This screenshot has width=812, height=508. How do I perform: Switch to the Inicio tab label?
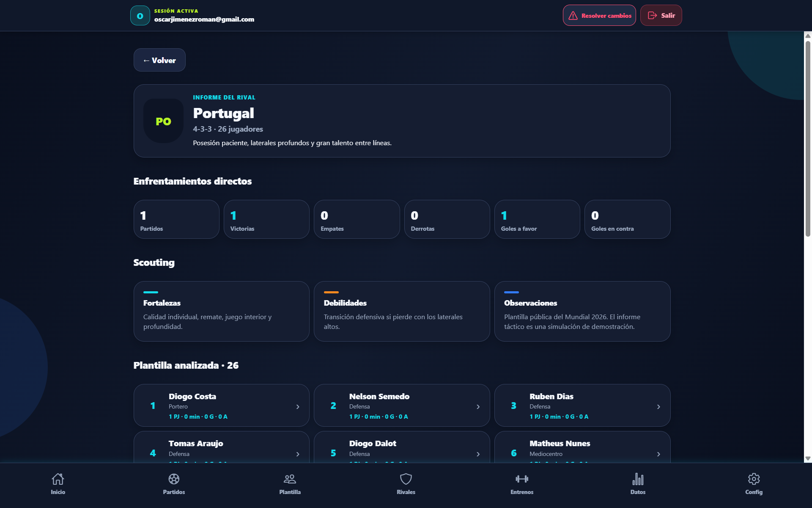pyautogui.click(x=58, y=492)
